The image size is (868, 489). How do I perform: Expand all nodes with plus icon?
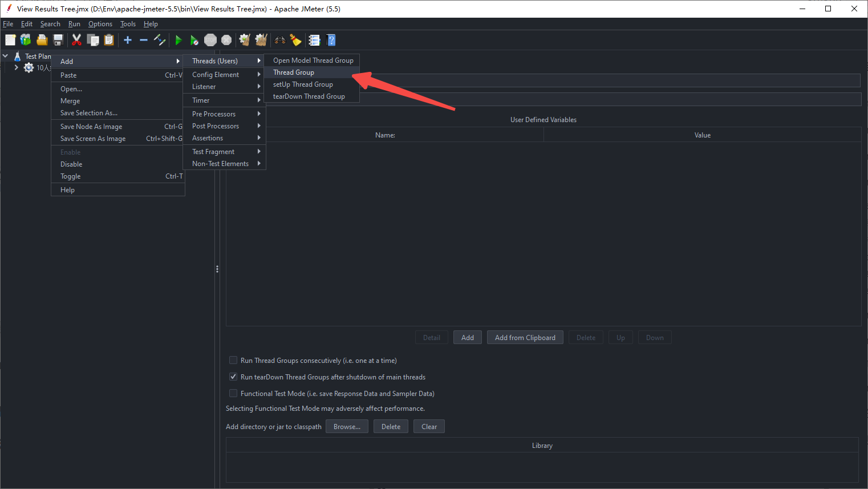coord(128,40)
